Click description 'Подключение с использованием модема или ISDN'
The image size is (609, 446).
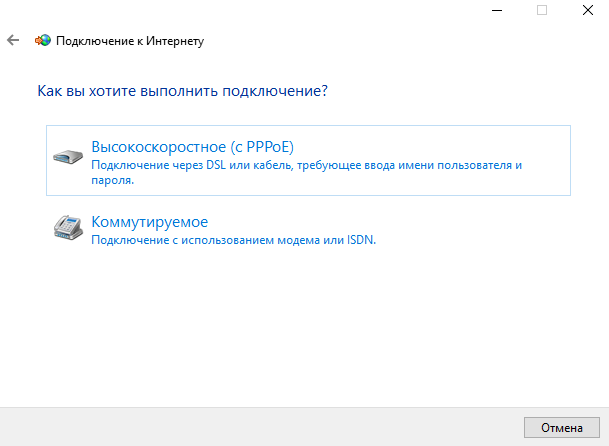click(233, 240)
